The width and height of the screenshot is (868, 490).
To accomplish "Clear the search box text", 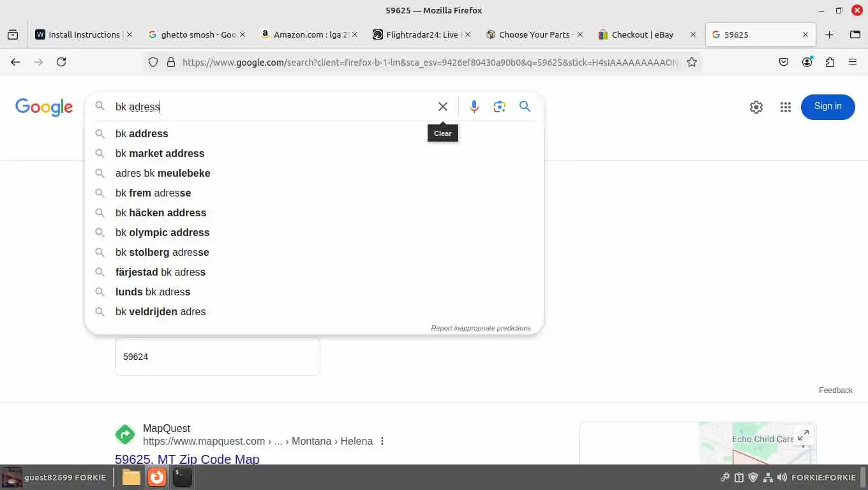I will tap(443, 107).
